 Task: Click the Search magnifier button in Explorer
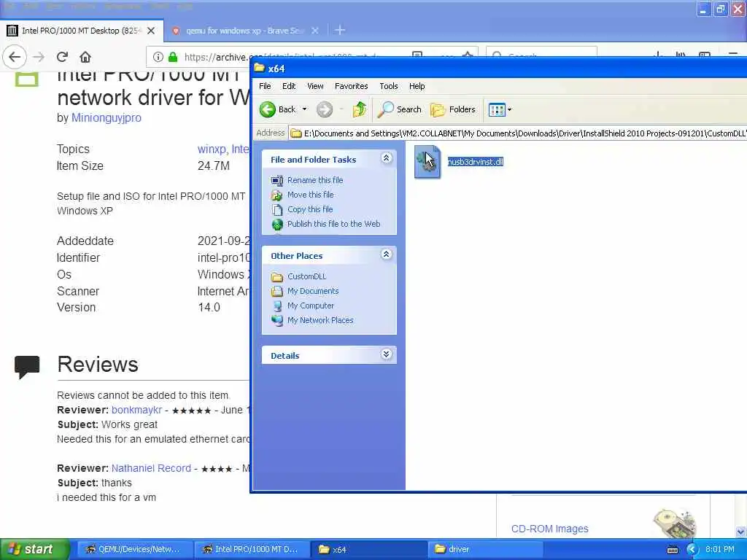coord(400,109)
